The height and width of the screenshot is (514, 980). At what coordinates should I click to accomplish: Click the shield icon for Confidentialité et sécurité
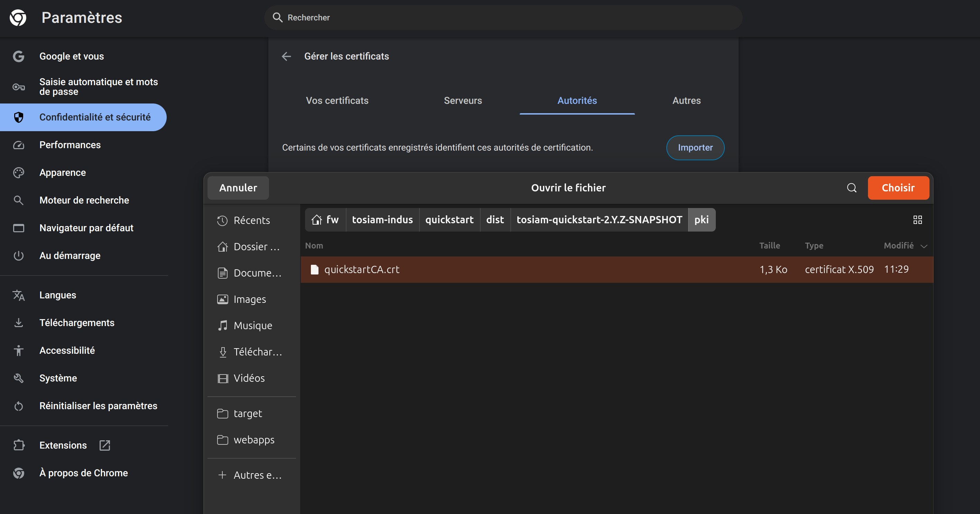(x=19, y=117)
